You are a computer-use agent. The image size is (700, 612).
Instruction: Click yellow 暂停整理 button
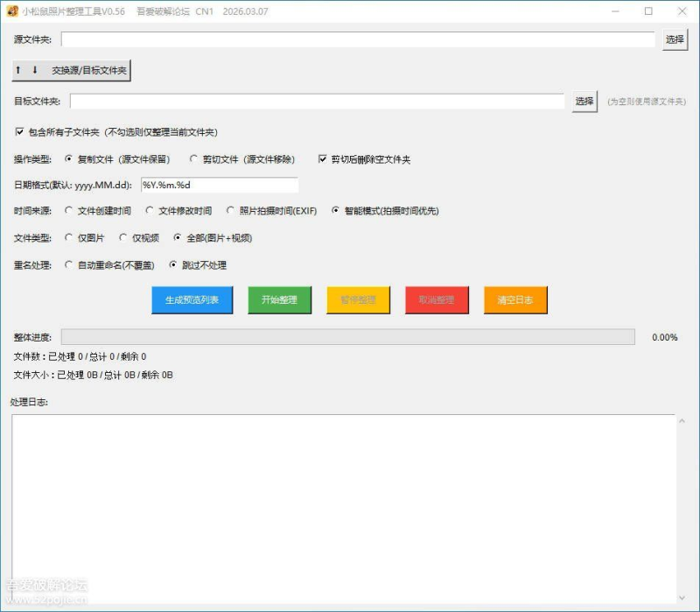tap(358, 299)
